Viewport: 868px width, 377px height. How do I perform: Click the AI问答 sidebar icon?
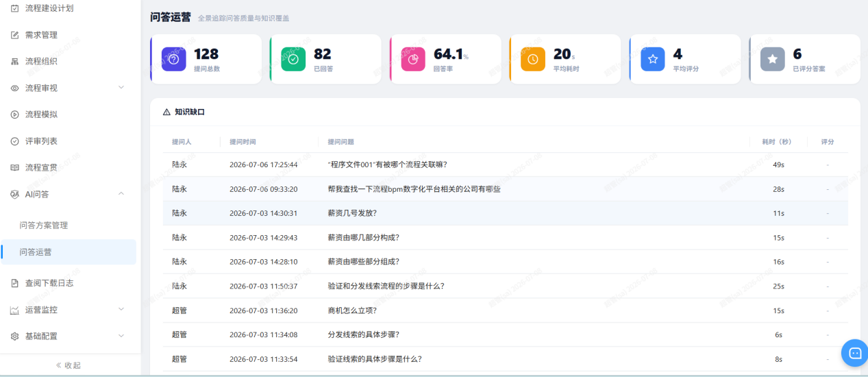15,194
